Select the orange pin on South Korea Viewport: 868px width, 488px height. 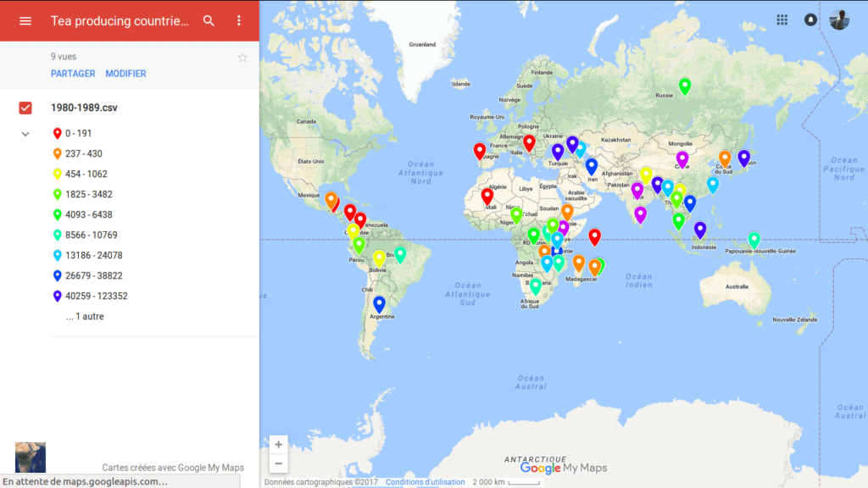tap(725, 158)
